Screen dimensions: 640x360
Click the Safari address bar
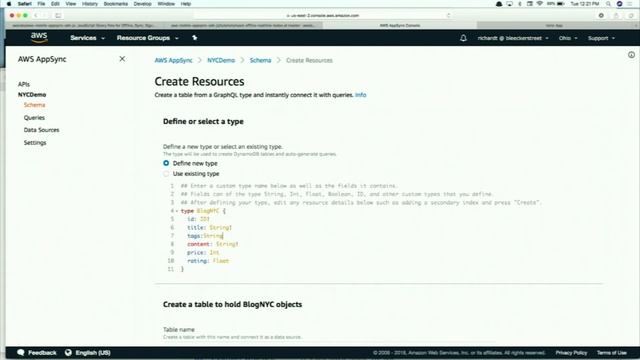point(322,16)
